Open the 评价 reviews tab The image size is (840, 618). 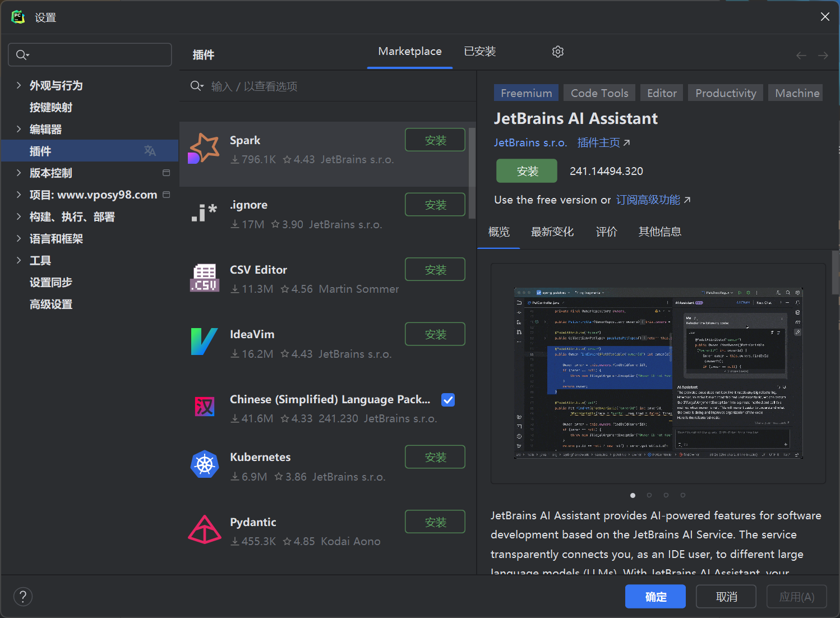[x=606, y=232]
